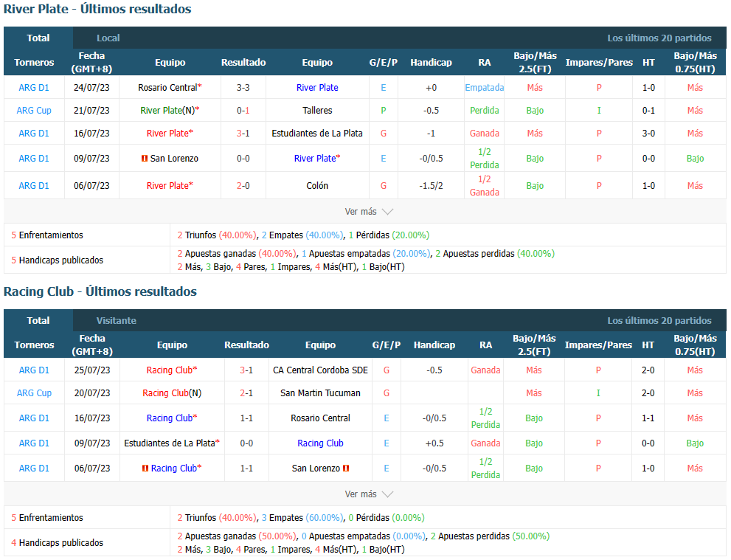Switch to the Local tab
The width and height of the screenshot is (731, 560).
coord(108,38)
